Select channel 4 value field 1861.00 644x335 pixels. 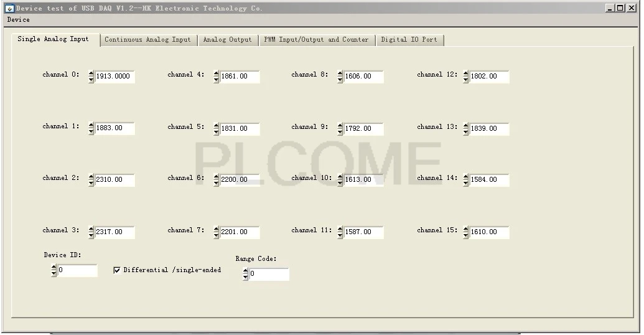(240, 77)
